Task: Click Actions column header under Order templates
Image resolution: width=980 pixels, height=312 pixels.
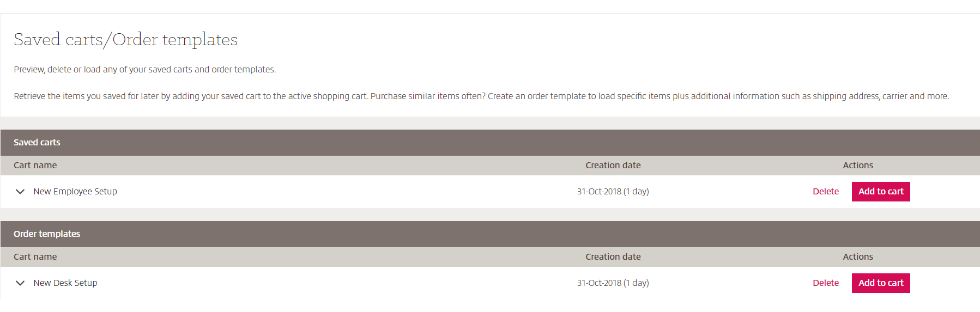Action: click(x=857, y=257)
